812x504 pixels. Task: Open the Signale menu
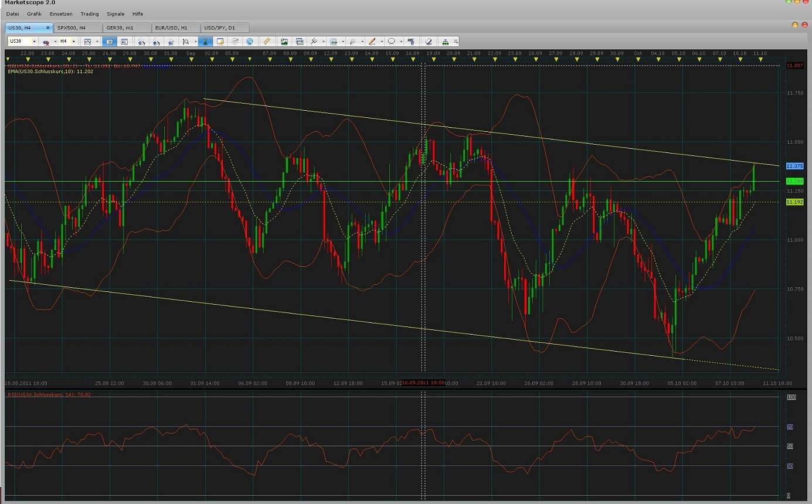click(115, 13)
